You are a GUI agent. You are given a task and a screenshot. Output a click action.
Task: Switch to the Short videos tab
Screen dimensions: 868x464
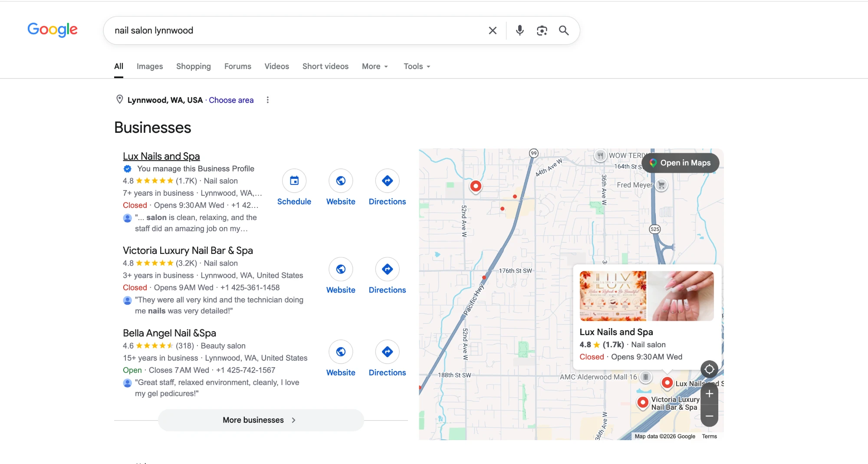[325, 66]
